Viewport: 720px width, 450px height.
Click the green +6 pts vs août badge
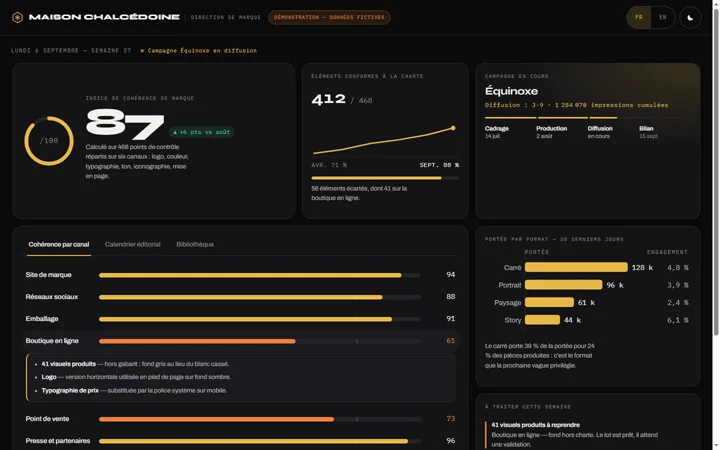pyautogui.click(x=202, y=132)
